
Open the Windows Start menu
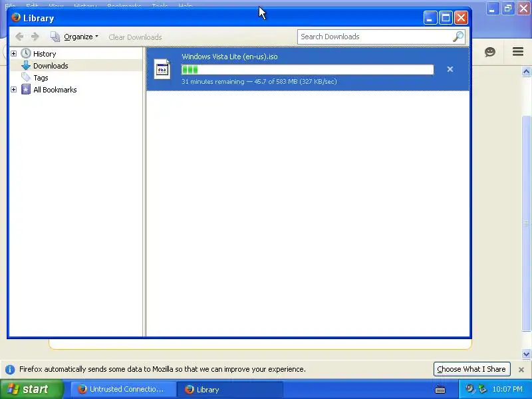(x=31, y=389)
